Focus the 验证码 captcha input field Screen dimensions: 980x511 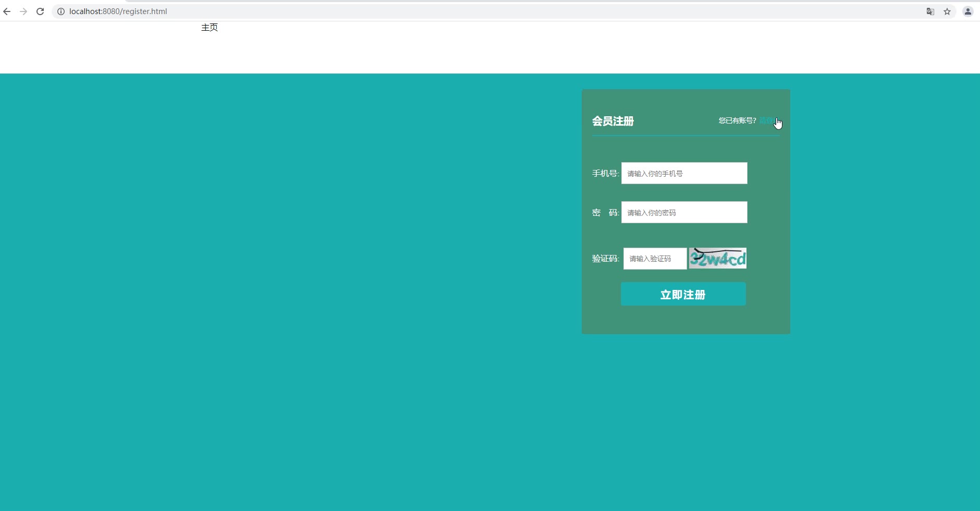click(x=655, y=259)
